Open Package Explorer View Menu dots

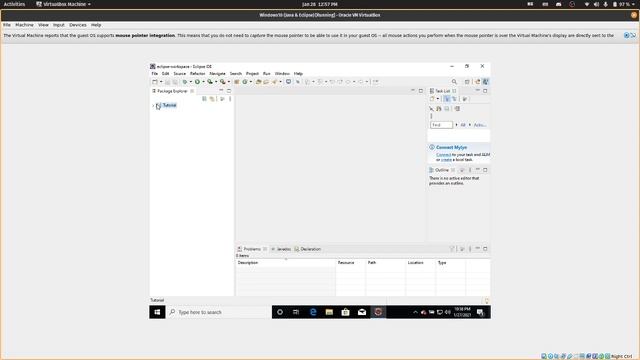(x=230, y=99)
